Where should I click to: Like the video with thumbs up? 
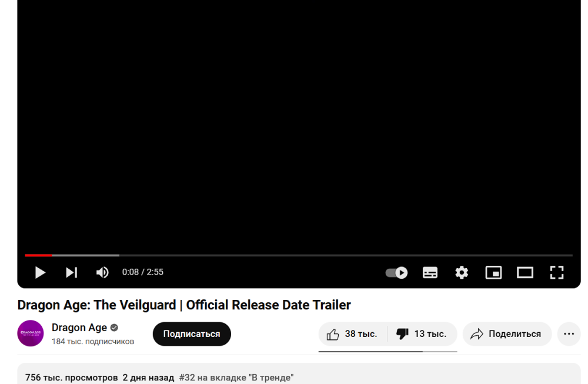click(352, 334)
